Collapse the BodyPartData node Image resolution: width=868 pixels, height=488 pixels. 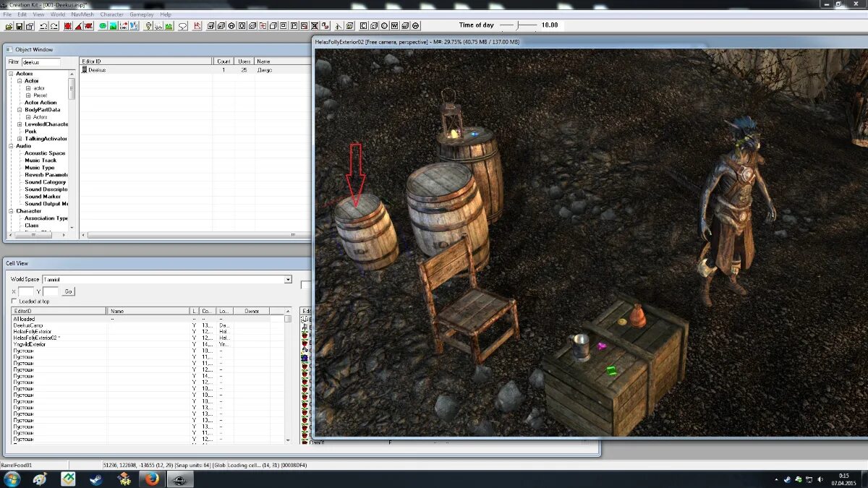(20, 110)
